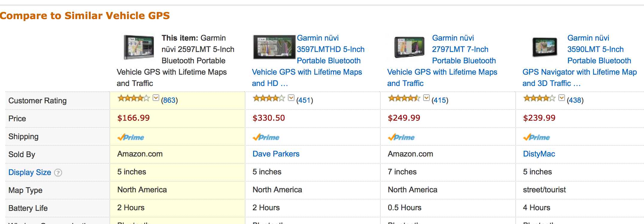Open the (863) customer reviews link

(x=169, y=100)
